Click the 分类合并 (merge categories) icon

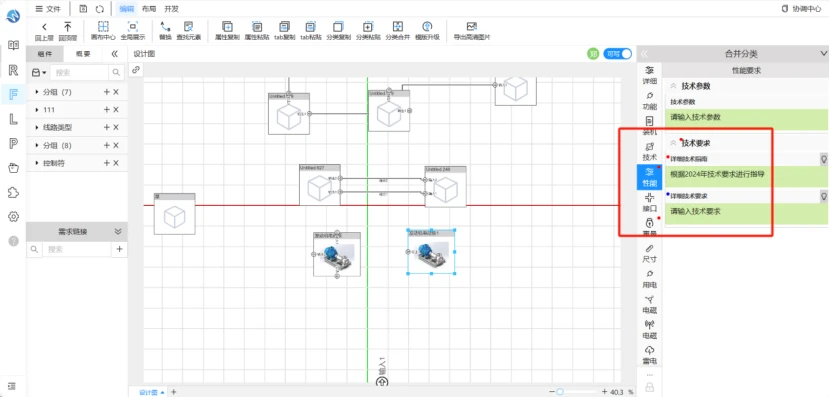pos(398,27)
